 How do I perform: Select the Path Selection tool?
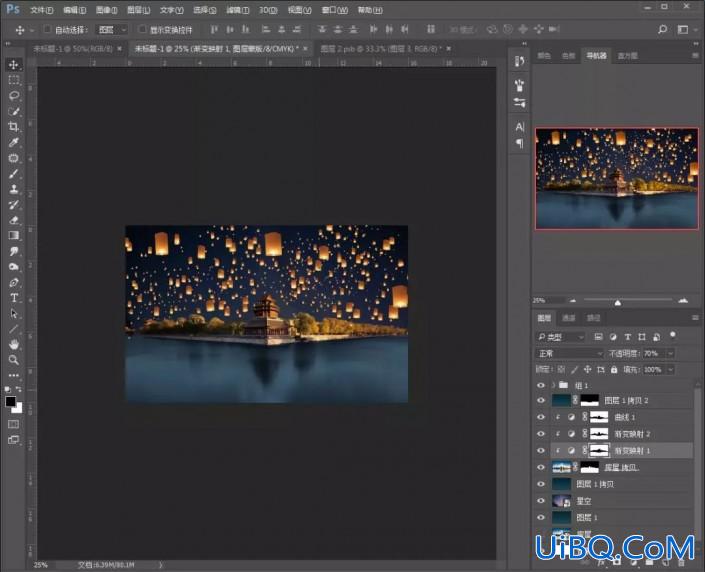pos(13,313)
